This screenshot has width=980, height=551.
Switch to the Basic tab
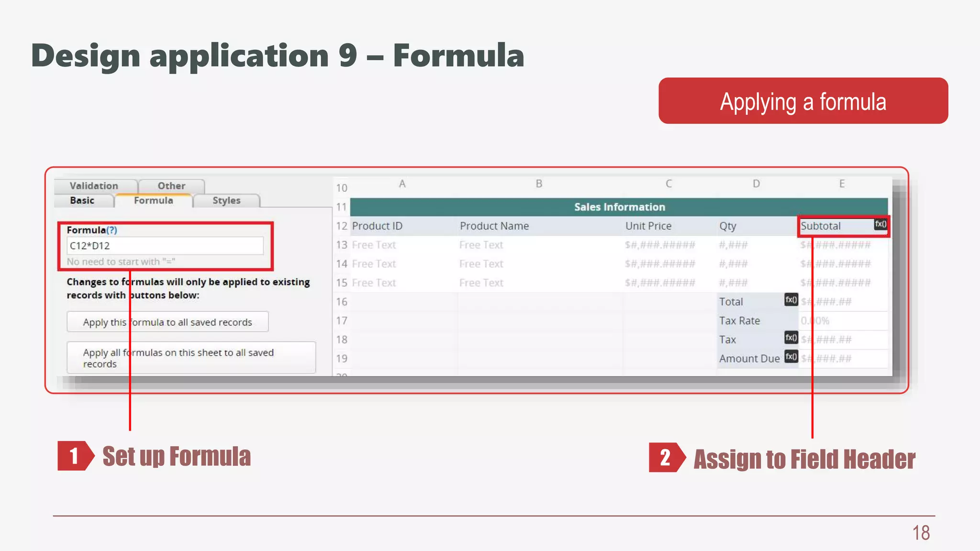[82, 200]
